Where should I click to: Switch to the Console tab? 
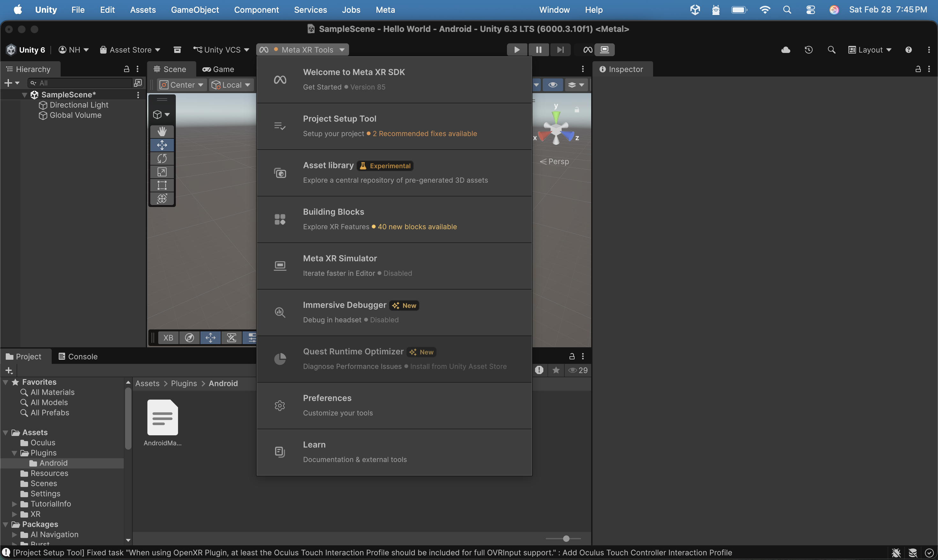point(82,356)
